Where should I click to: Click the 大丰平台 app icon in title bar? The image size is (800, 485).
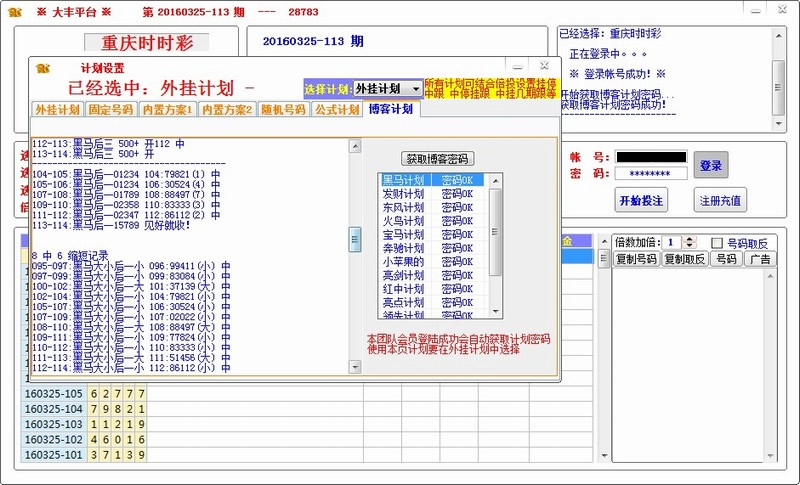tap(15, 11)
